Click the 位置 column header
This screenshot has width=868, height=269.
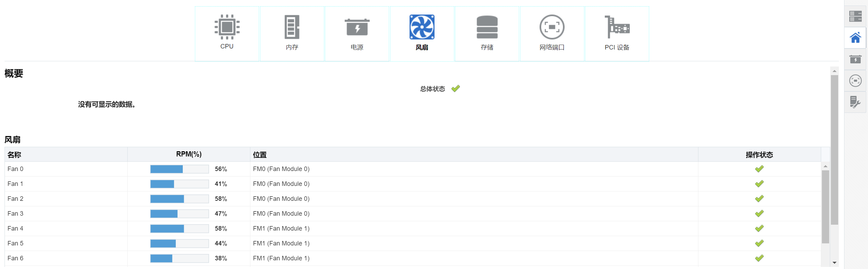(474, 154)
